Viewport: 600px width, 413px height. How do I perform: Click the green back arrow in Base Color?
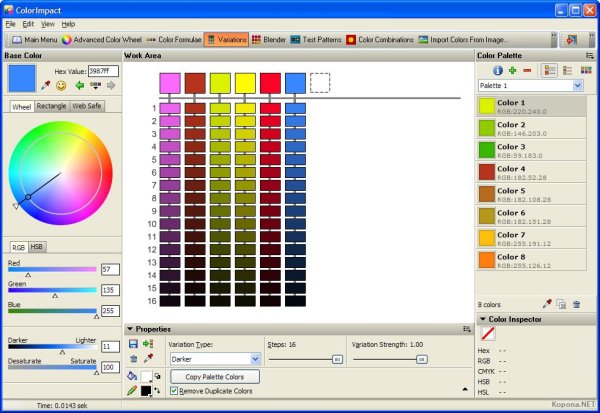[78, 86]
